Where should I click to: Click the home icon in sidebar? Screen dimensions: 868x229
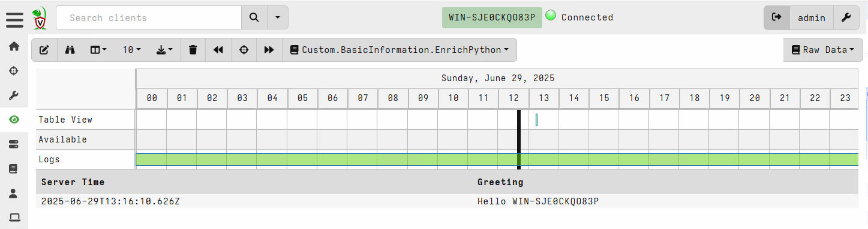click(14, 46)
